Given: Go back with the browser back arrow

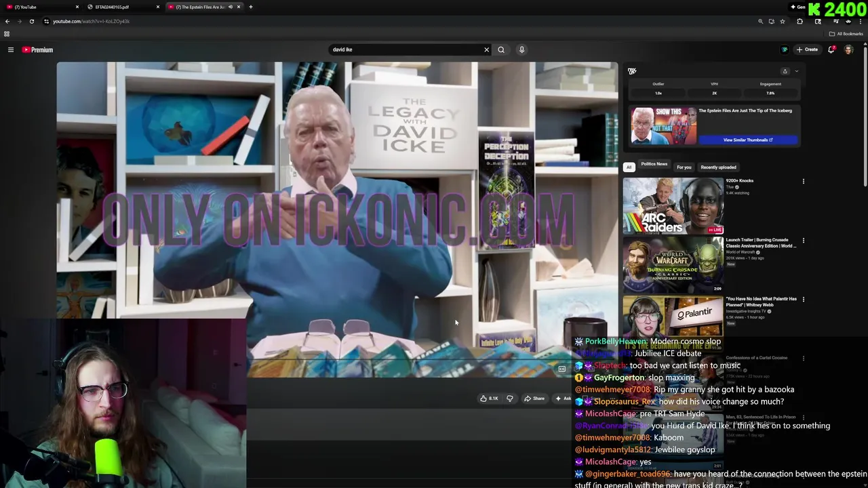Looking at the screenshot, I should [x=7, y=21].
